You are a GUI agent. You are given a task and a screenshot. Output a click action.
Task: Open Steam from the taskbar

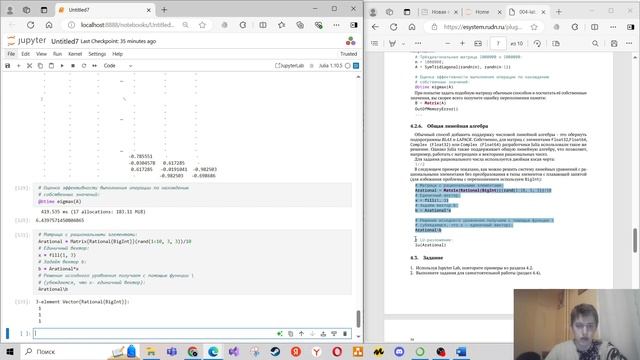275,351
